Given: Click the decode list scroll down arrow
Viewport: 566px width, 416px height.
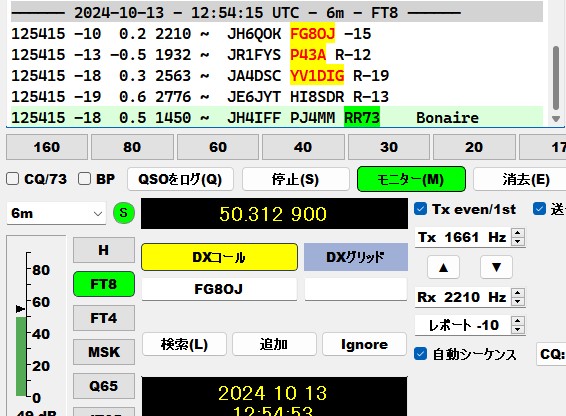Looking at the screenshot, I should tap(556, 119).
